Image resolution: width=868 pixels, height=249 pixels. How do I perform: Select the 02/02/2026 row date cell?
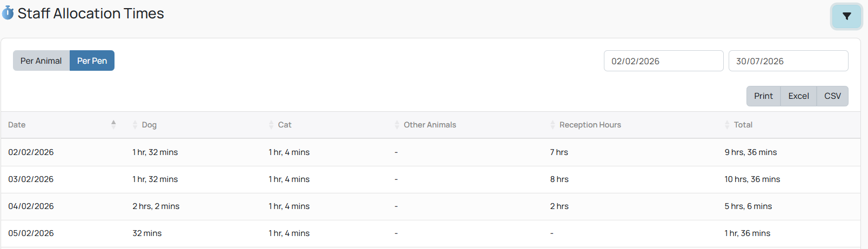(x=31, y=152)
